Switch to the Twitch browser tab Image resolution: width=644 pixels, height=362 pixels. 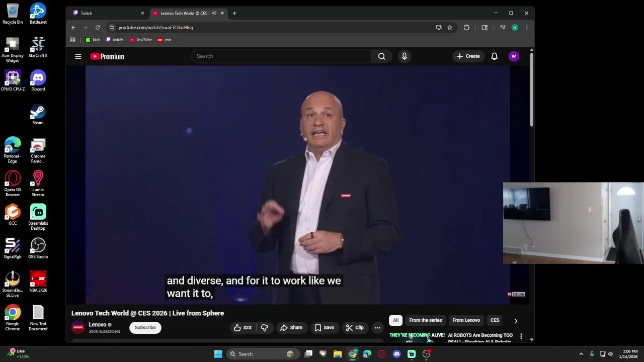click(x=107, y=13)
